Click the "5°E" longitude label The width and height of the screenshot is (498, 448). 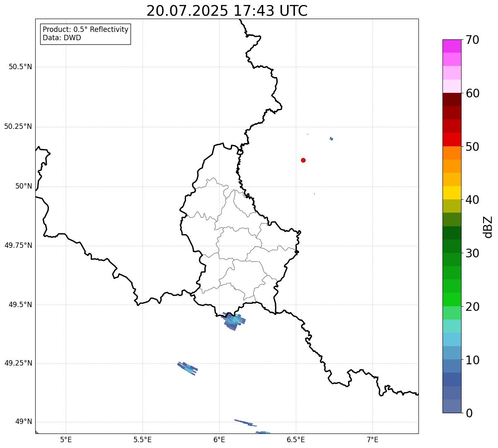[x=66, y=440]
